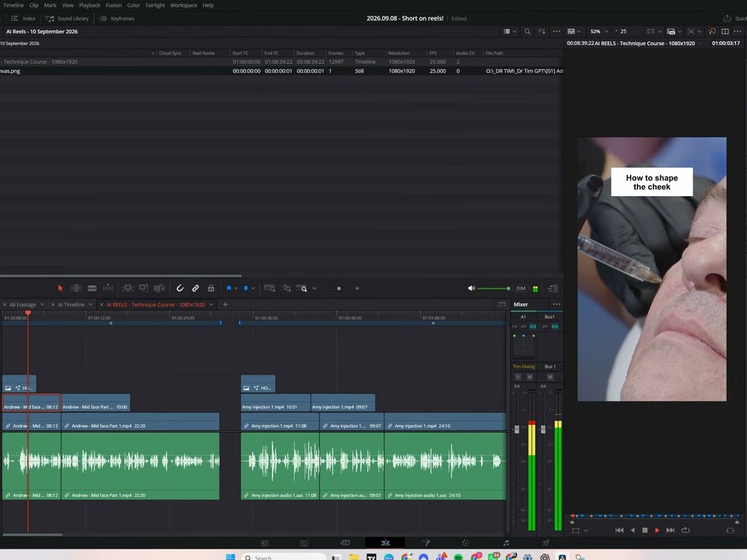Open the Fusion menu

coord(114,5)
